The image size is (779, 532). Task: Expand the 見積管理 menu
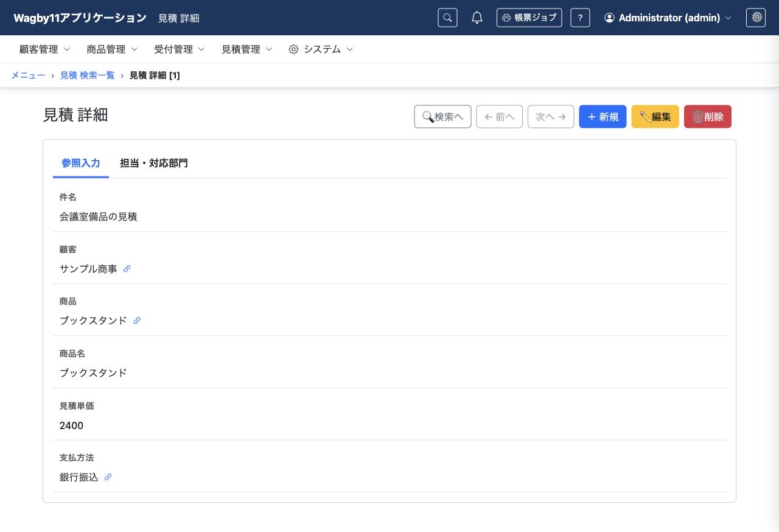tap(246, 49)
